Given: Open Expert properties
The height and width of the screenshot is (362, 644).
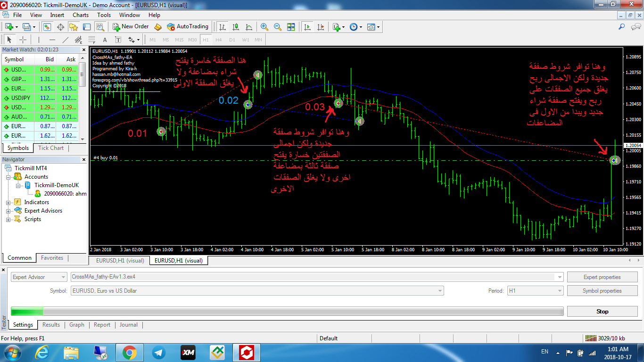Looking at the screenshot, I should [x=602, y=277].
